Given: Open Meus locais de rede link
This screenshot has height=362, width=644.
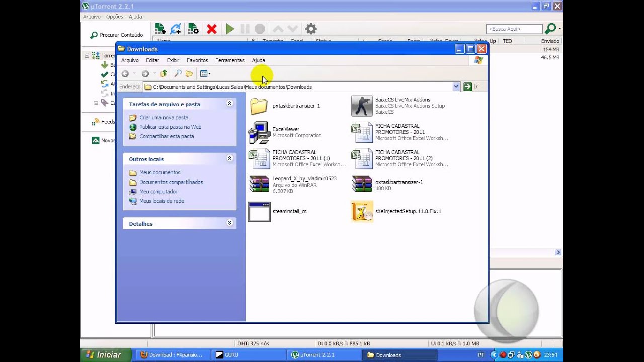Looking at the screenshot, I should point(162,201).
